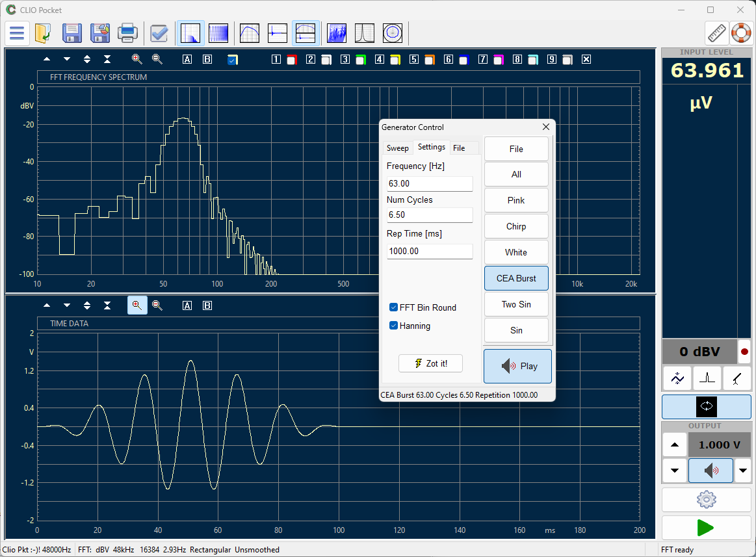Screen dimensions: 756x557
Task: Open a measurement file via folder icon
Action: 43,33
